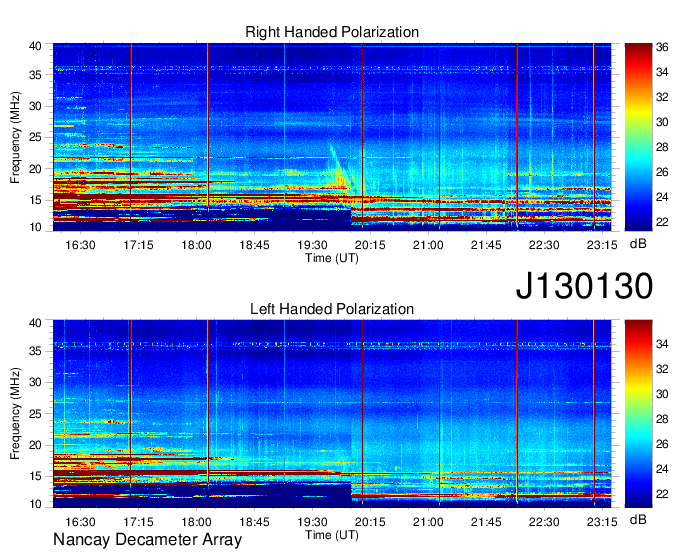Click the 'Frequency (MHz)' label of the bottom plot
The image size is (680, 552).
click(15, 414)
